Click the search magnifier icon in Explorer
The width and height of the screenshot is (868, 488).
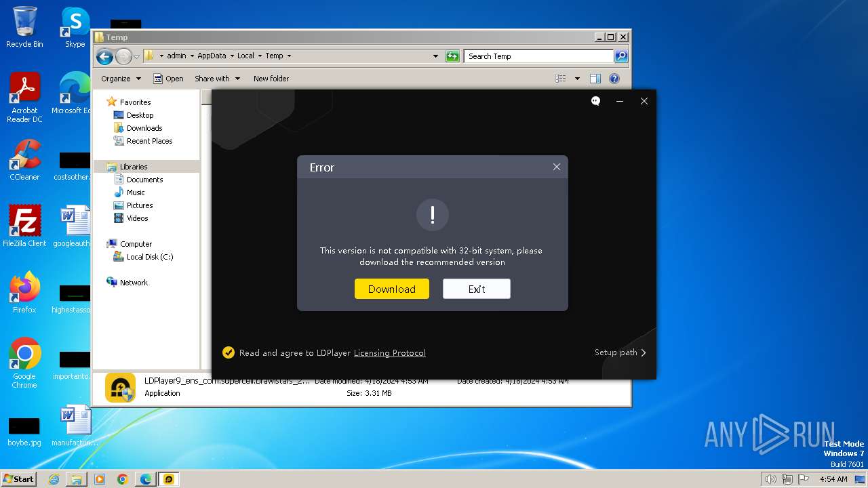(x=621, y=56)
